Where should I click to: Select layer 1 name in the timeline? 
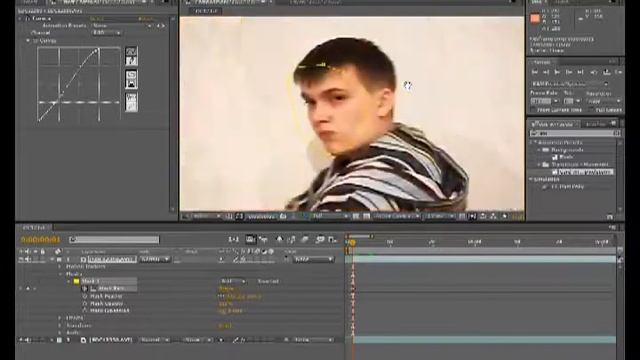click(112, 260)
